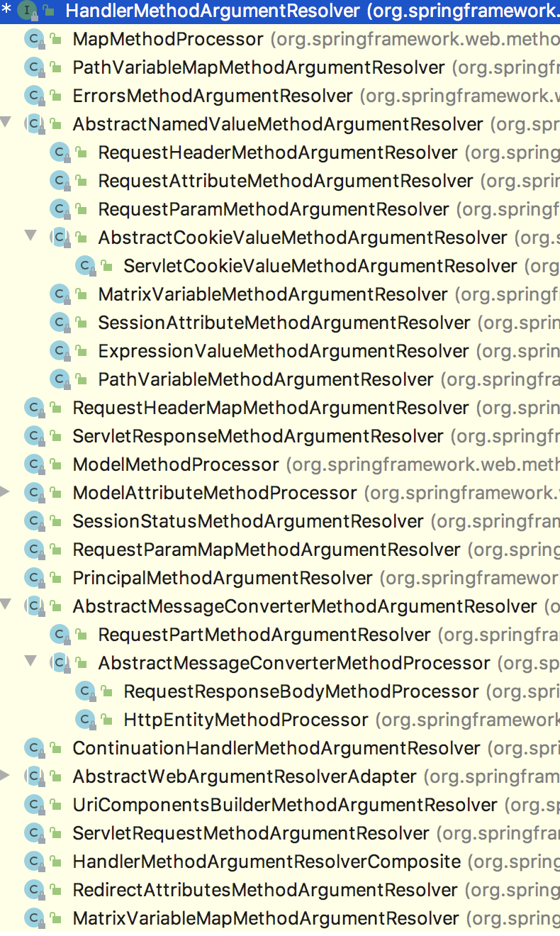Click the abstract class icon of AbstractMessageConverterMethodArgumentResolver
Viewport: 560px width, 936px height.
34,606
